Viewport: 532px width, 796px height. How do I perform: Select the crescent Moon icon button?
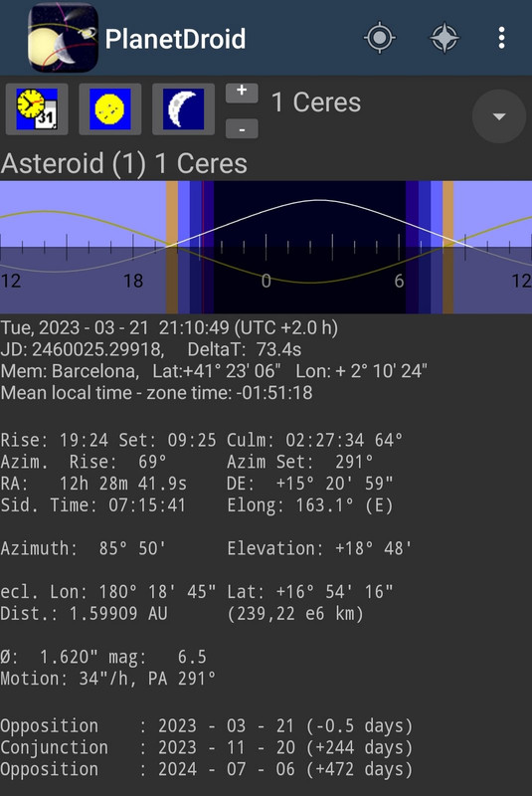(x=183, y=109)
